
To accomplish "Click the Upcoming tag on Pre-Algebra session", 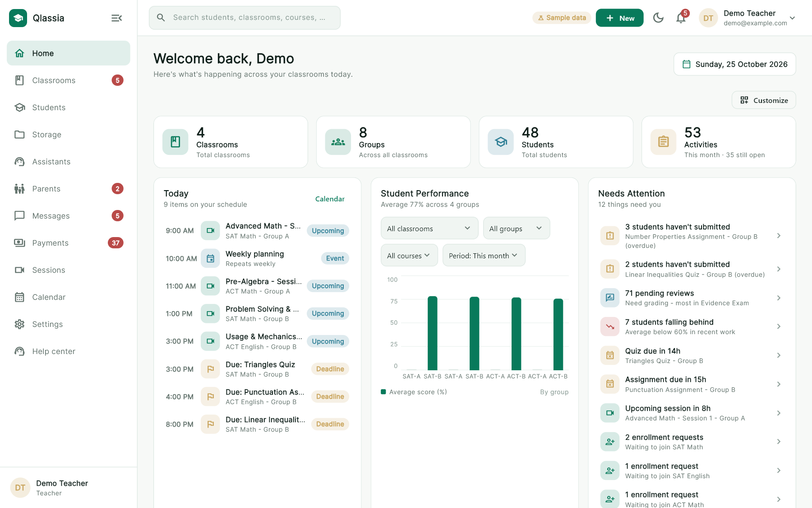I will tap(328, 286).
